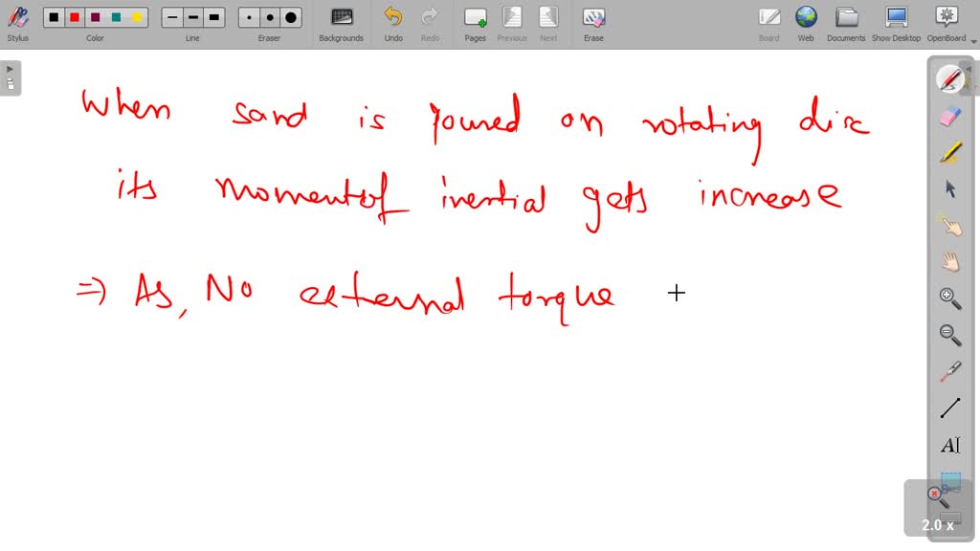Toggle the Stylus palette button
This screenshot has width=980, height=551.
(17, 23)
